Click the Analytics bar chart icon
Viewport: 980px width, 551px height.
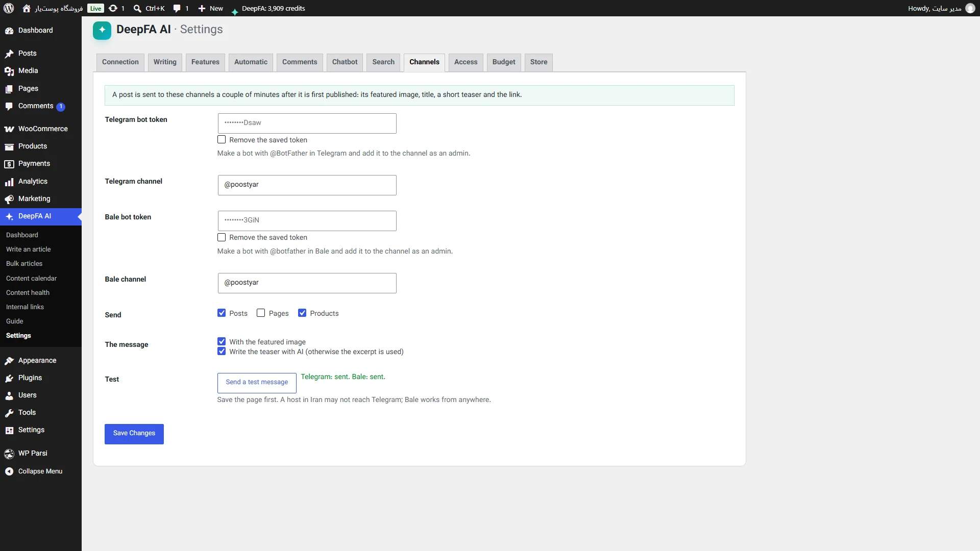point(9,182)
